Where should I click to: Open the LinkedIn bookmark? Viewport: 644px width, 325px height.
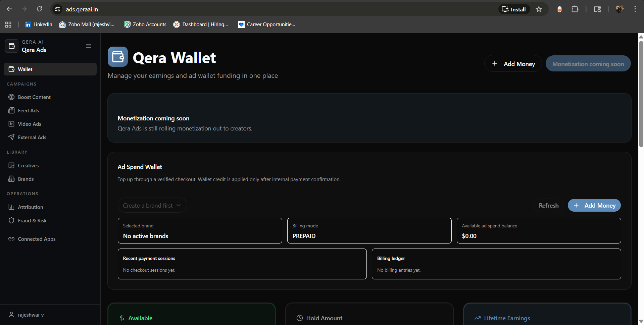tap(39, 24)
